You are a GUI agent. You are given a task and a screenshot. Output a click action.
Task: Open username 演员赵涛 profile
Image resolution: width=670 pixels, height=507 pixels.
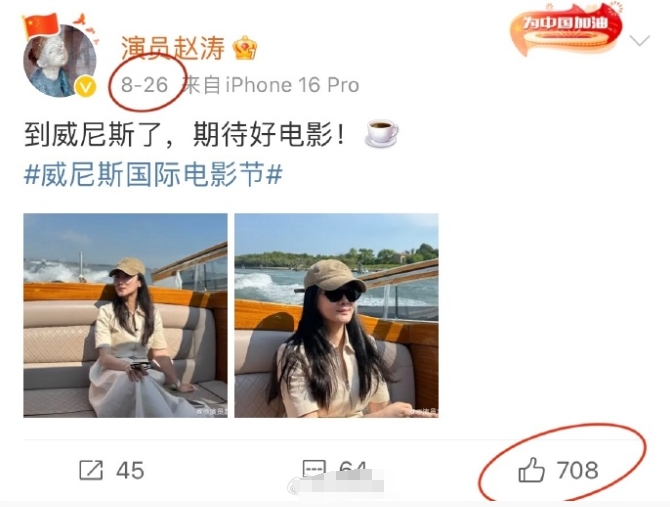[x=173, y=47]
